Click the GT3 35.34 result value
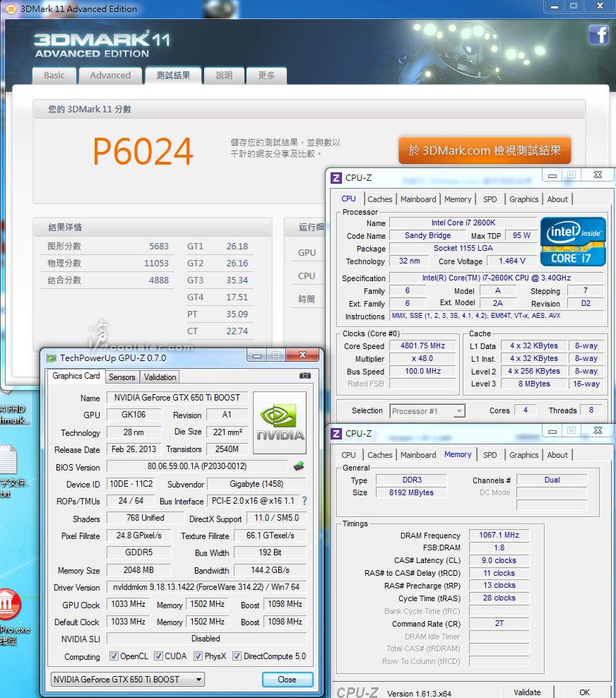 (x=237, y=280)
